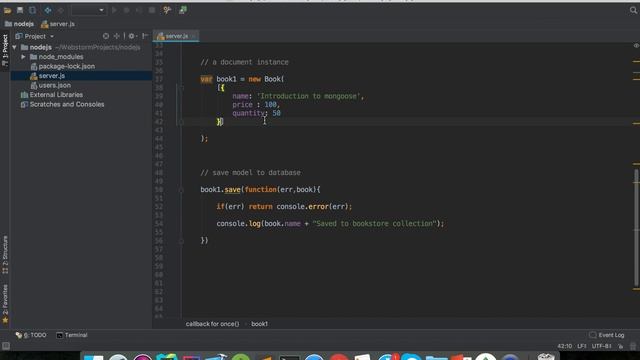Select package-lock.json in project tree
Image resolution: width=640 pixels, height=360 pixels.
click(x=62, y=66)
